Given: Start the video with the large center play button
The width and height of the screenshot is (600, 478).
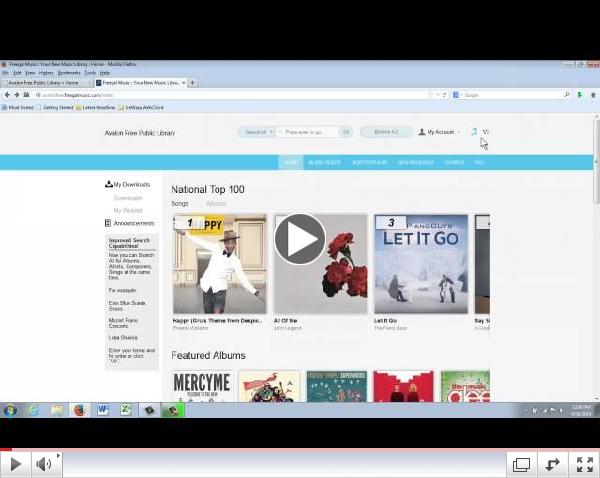Looking at the screenshot, I should (x=300, y=239).
